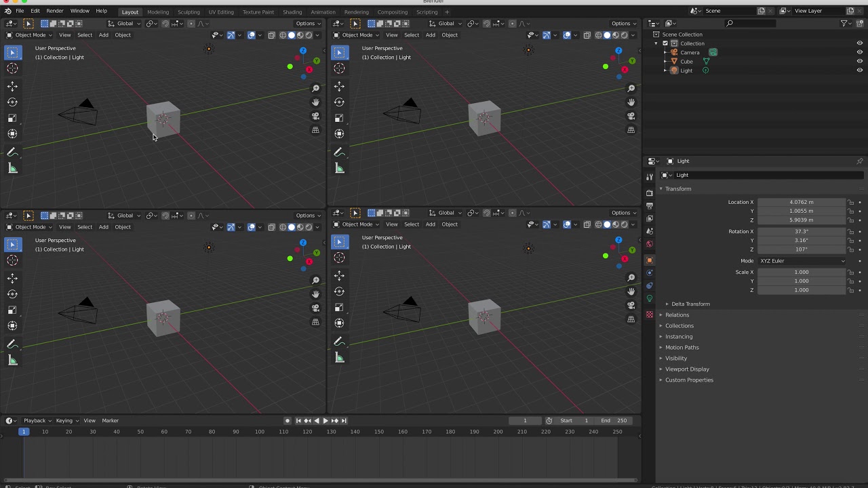Screen dimensions: 868x488
Task: Expand the Relations section in Light properties
Action: pyautogui.click(x=677, y=314)
